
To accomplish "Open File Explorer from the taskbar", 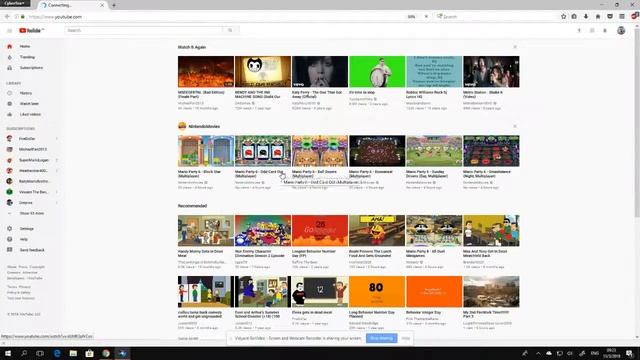I will click(x=73, y=353).
